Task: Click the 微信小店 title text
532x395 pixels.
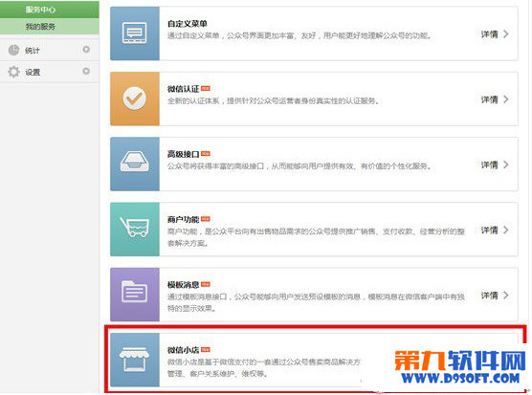Action: coord(183,350)
